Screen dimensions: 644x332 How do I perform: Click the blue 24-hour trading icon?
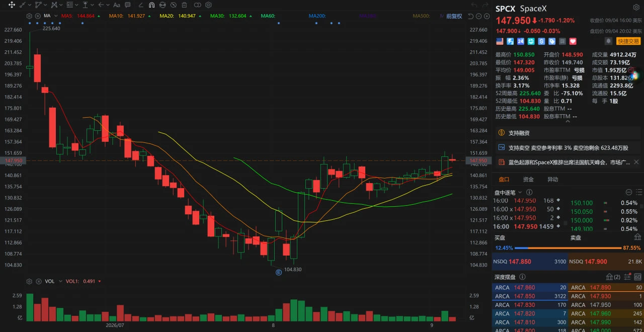click(521, 41)
